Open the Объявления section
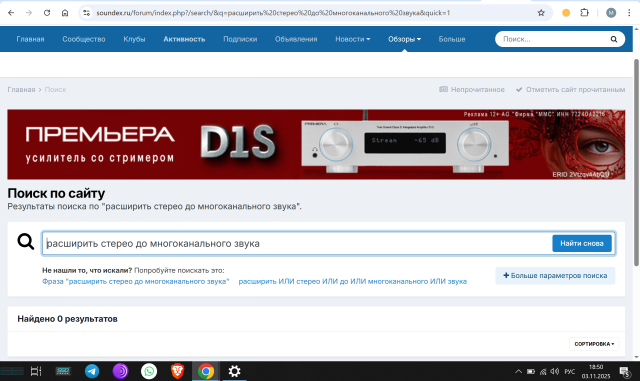This screenshot has height=381, width=640. coord(296,39)
